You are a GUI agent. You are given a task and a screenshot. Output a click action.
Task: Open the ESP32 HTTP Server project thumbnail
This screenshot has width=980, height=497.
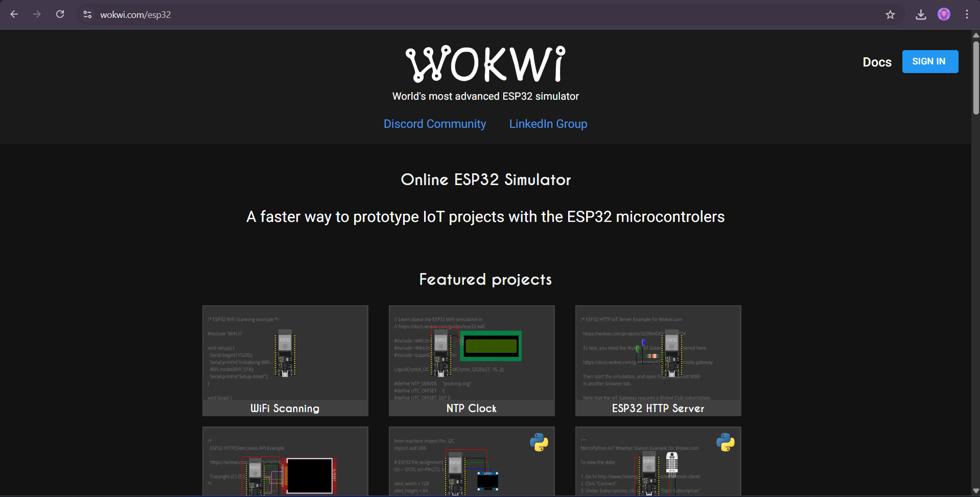tap(658, 360)
